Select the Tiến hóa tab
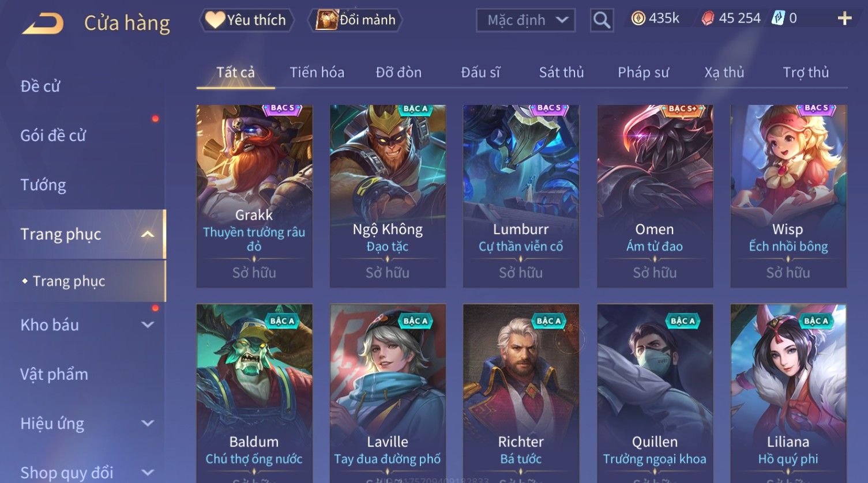 tap(317, 72)
